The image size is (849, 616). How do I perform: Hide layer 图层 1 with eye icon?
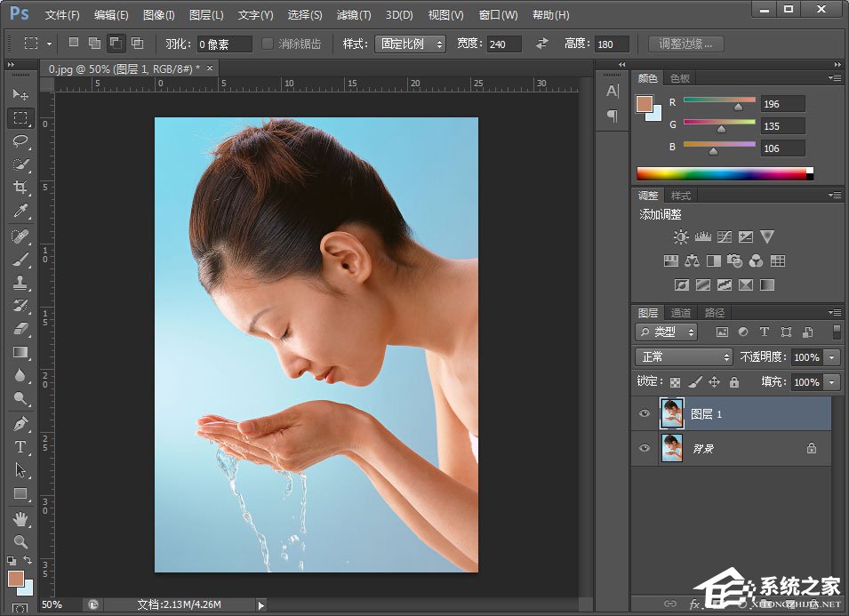645,413
